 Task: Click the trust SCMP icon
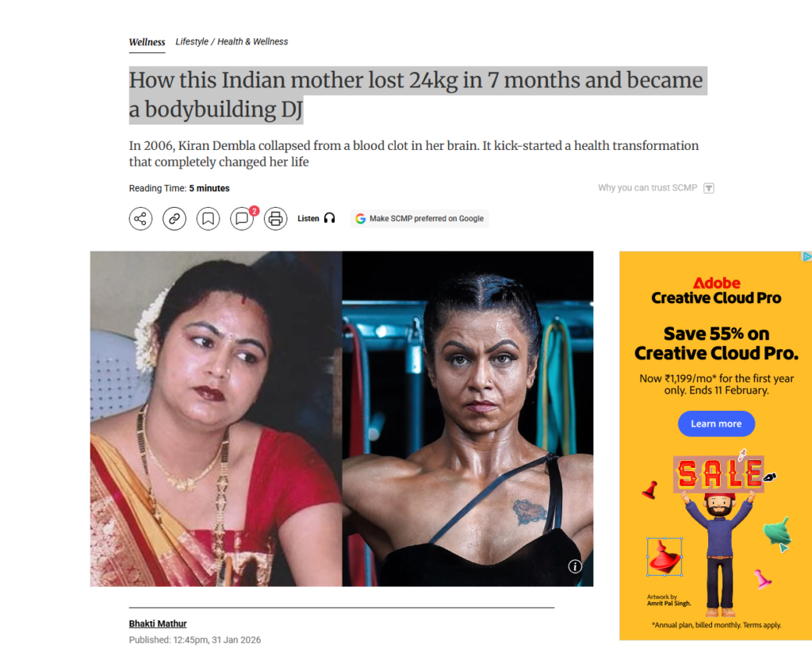coord(709,188)
